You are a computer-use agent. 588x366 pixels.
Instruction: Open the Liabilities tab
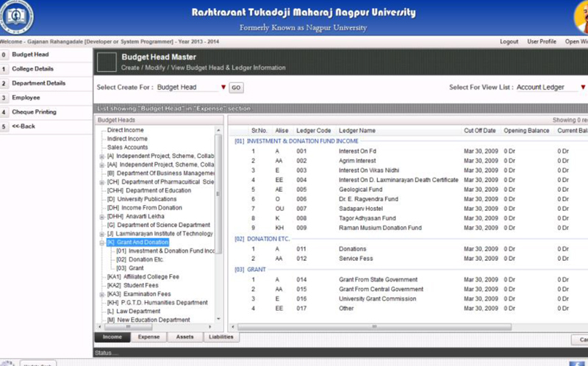221,337
